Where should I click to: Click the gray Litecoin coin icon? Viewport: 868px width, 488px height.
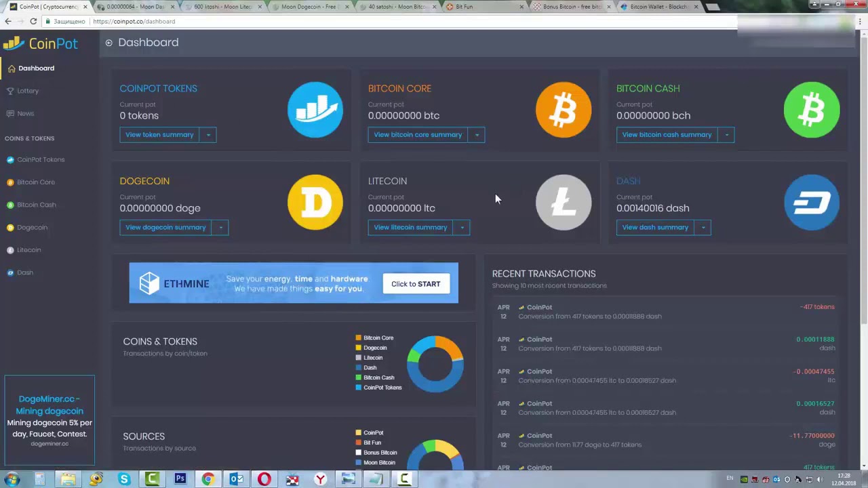pos(564,203)
